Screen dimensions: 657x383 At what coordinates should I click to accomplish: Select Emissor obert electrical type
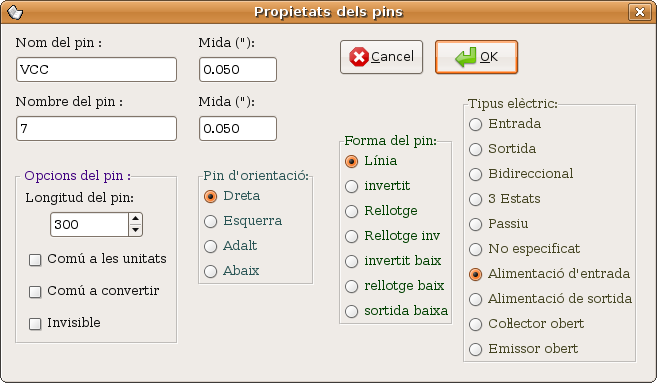tap(476, 349)
